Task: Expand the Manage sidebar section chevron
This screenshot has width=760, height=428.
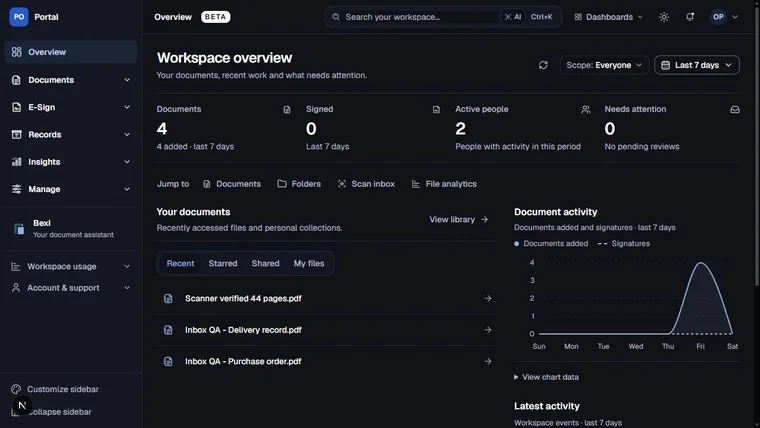Action: [127, 189]
